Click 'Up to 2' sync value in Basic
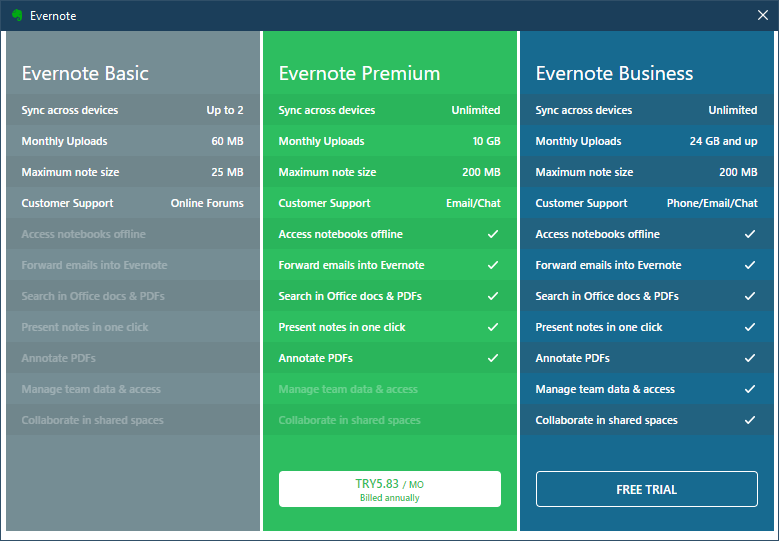Screen dimensions: 779x541 point(225,110)
